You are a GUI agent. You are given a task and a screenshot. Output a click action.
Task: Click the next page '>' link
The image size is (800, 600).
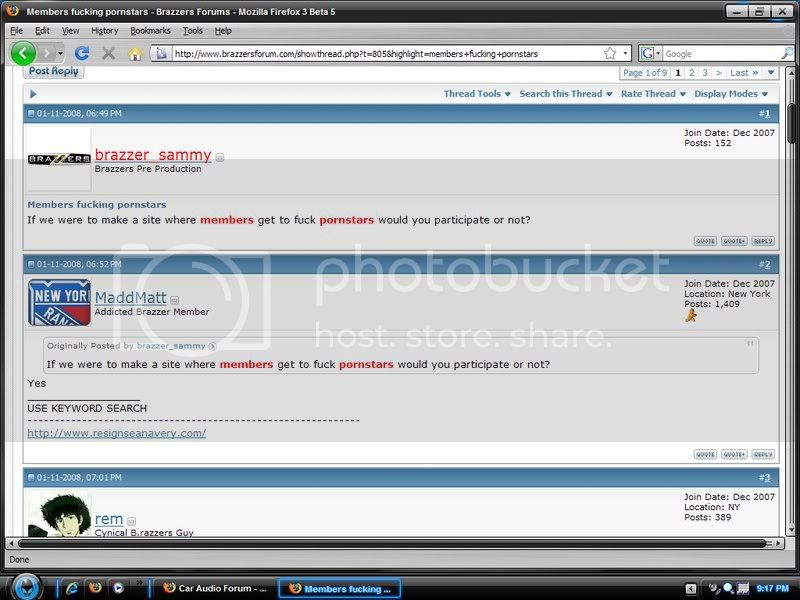(718, 73)
